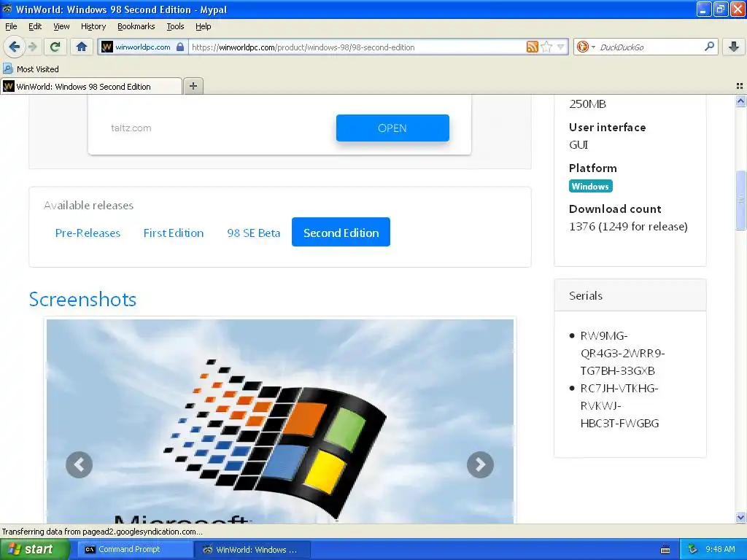Click the WinWorld Mypal taskbar button
747x560 pixels.
(252, 550)
